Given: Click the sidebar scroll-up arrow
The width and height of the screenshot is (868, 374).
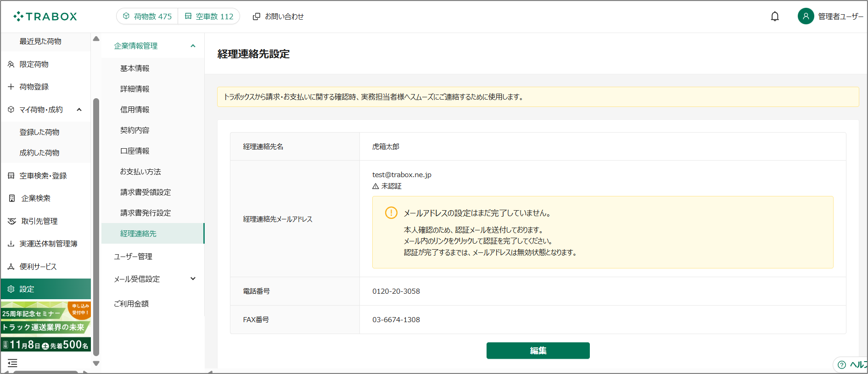Looking at the screenshot, I should click(x=96, y=39).
